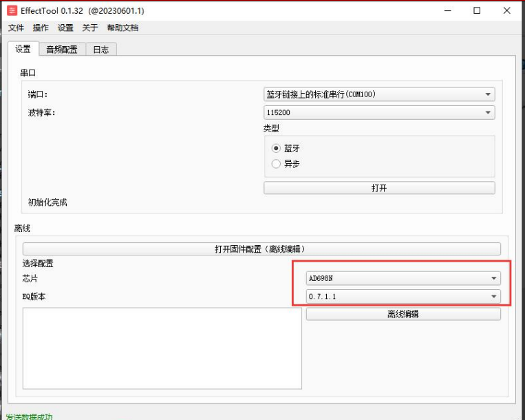This screenshot has height=420, width=525.
Task: Click inside the empty configuration list box
Action: point(162,348)
